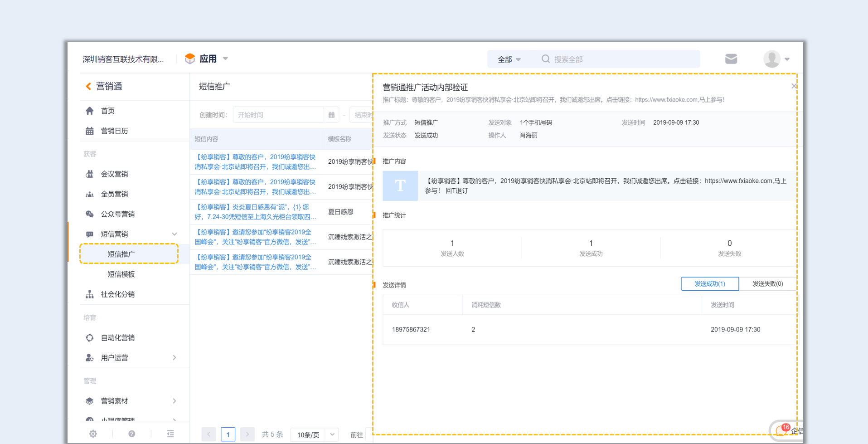The width and height of the screenshot is (868, 444).
Task: Open the mail envelope icon
Action: click(731, 59)
